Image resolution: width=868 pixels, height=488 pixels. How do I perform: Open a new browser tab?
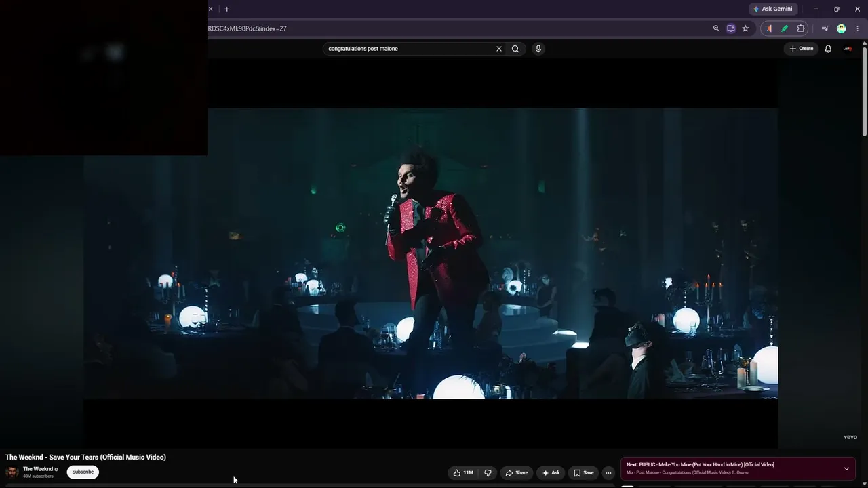tap(226, 9)
